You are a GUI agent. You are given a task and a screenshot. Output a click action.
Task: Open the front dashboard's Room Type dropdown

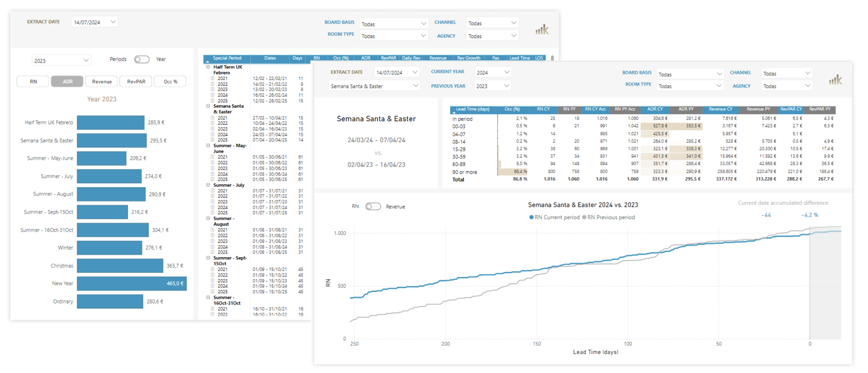[x=690, y=86]
